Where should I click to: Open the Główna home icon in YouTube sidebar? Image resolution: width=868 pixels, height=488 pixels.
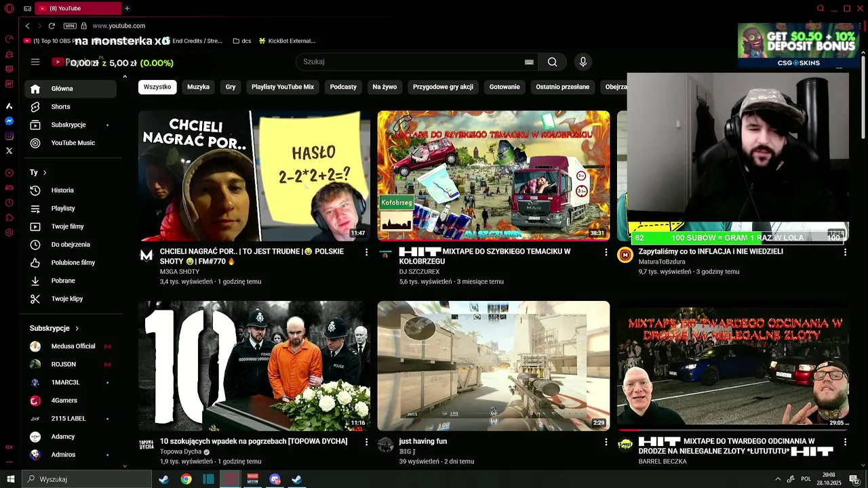[x=35, y=89]
